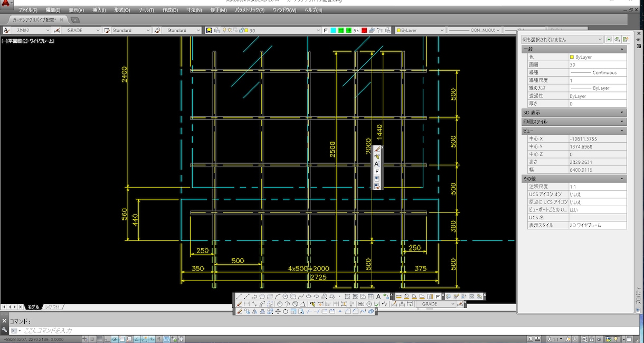Click the cyan color swatch in the toolbar

[x=334, y=31]
